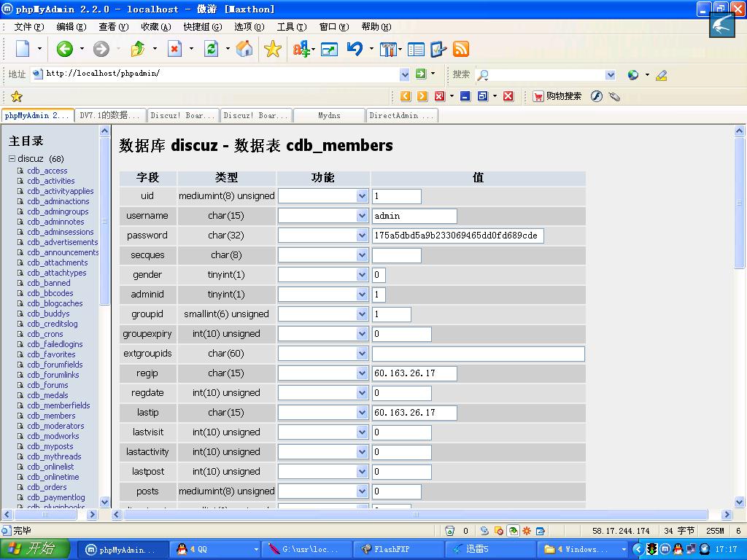The width and height of the screenshot is (747, 560).
Task: Switch to 迅雷5 taskbar button
Action: click(491, 550)
